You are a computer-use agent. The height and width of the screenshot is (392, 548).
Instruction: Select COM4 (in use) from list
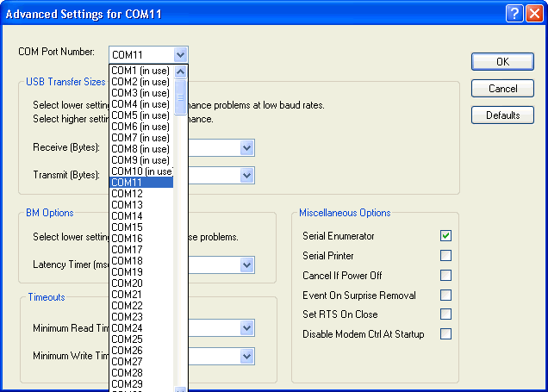141,104
